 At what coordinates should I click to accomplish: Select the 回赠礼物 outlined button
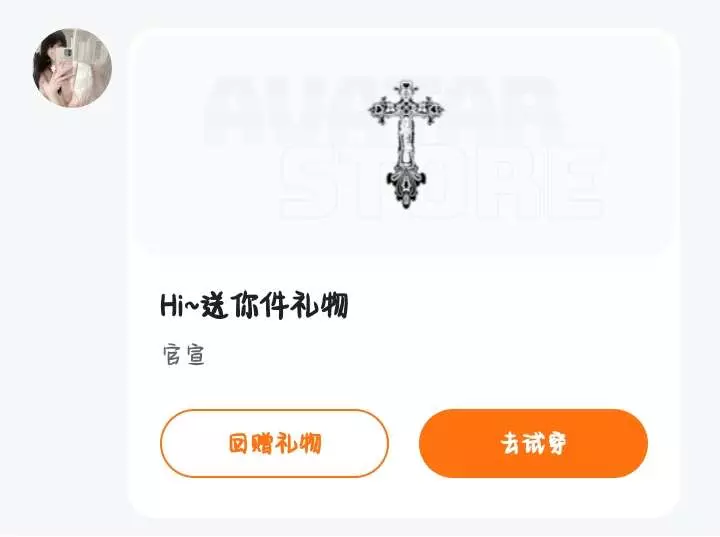tap(275, 443)
